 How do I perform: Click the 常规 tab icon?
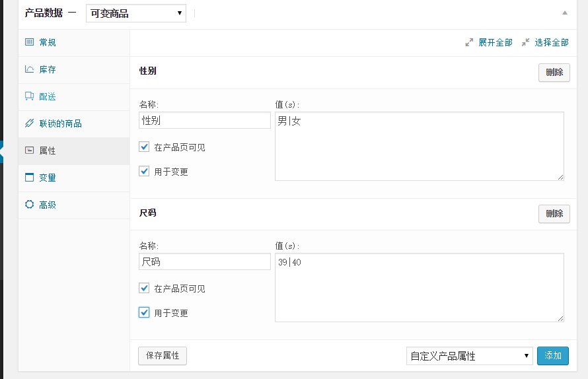29,42
